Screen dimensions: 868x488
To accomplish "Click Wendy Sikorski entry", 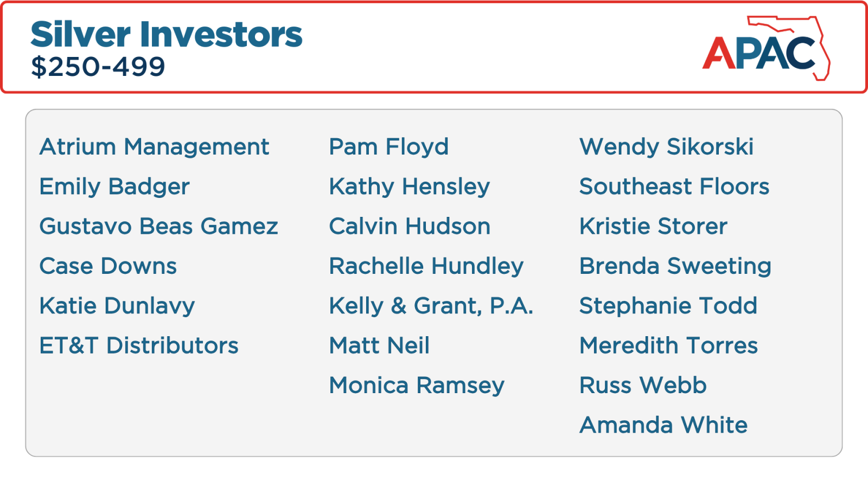I will pos(667,146).
